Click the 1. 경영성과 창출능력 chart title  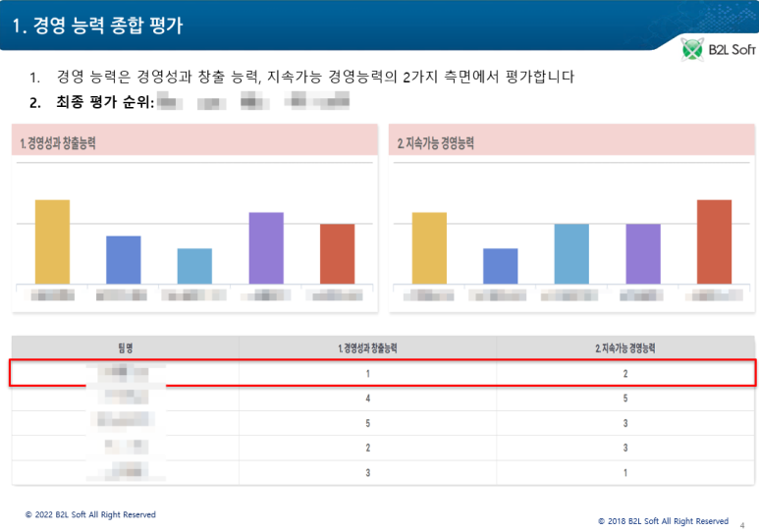[x=60, y=143]
